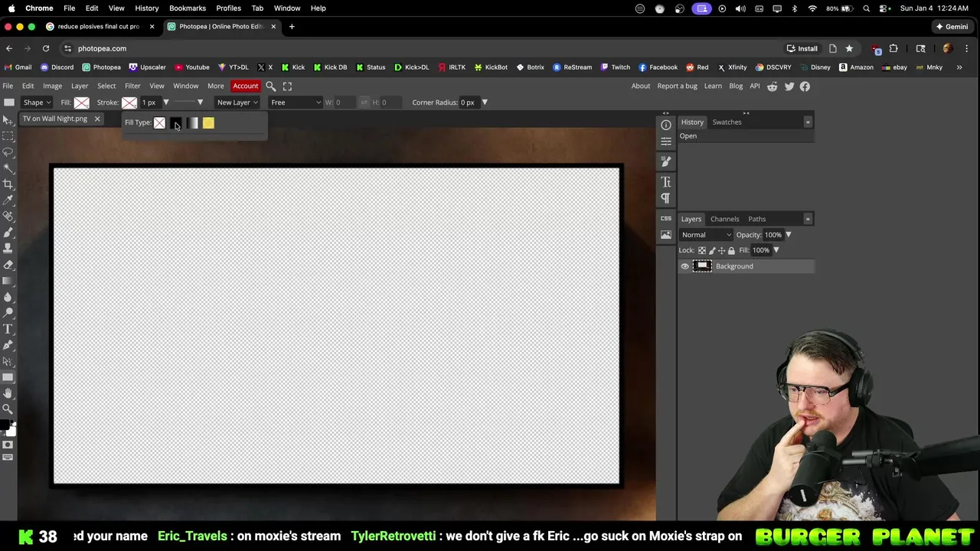This screenshot has width=980, height=551.
Task: Click the Chrome Install button
Action: [802, 48]
